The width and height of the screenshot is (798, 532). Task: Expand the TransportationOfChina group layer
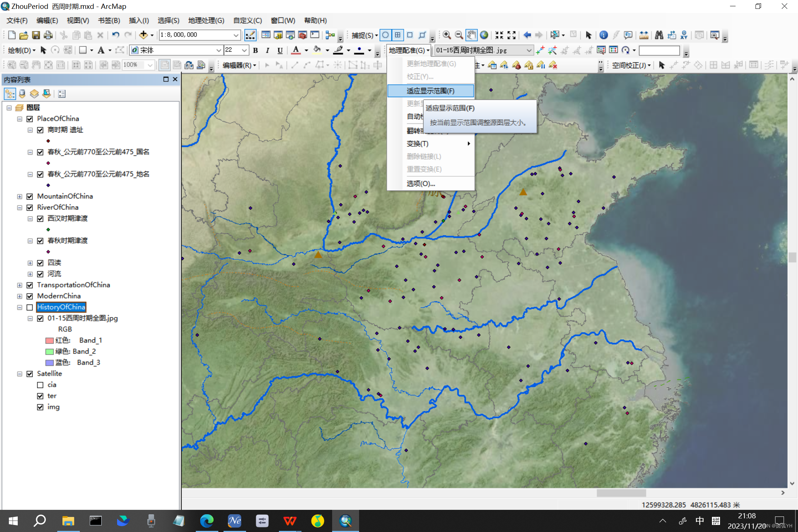[20, 285]
